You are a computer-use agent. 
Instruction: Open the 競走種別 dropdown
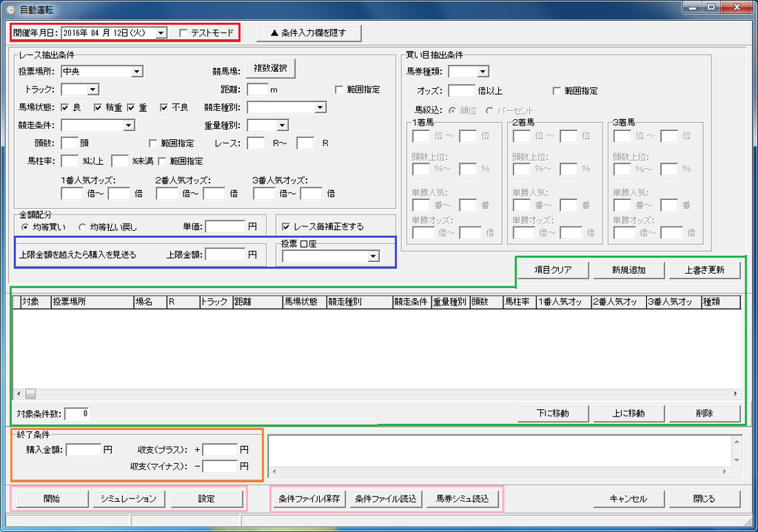(x=320, y=107)
